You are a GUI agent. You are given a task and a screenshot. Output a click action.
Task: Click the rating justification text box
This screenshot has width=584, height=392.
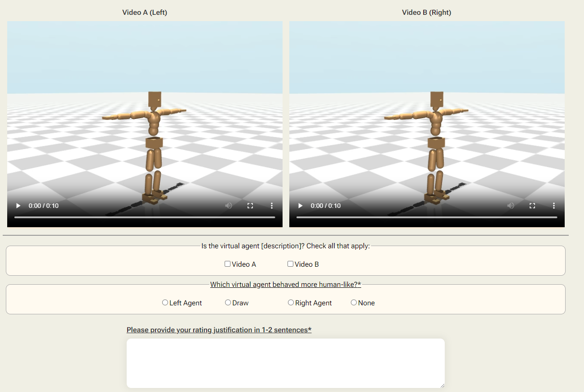pos(285,363)
